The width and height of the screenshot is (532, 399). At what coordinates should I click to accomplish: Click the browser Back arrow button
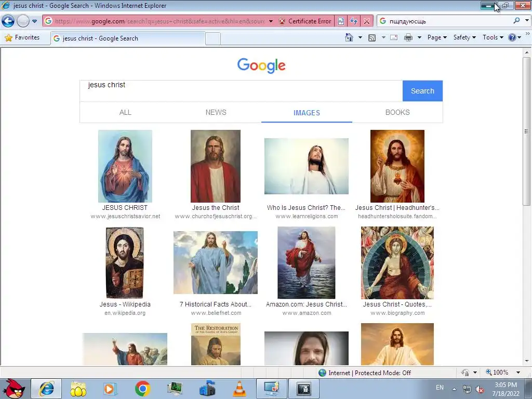pos(8,21)
